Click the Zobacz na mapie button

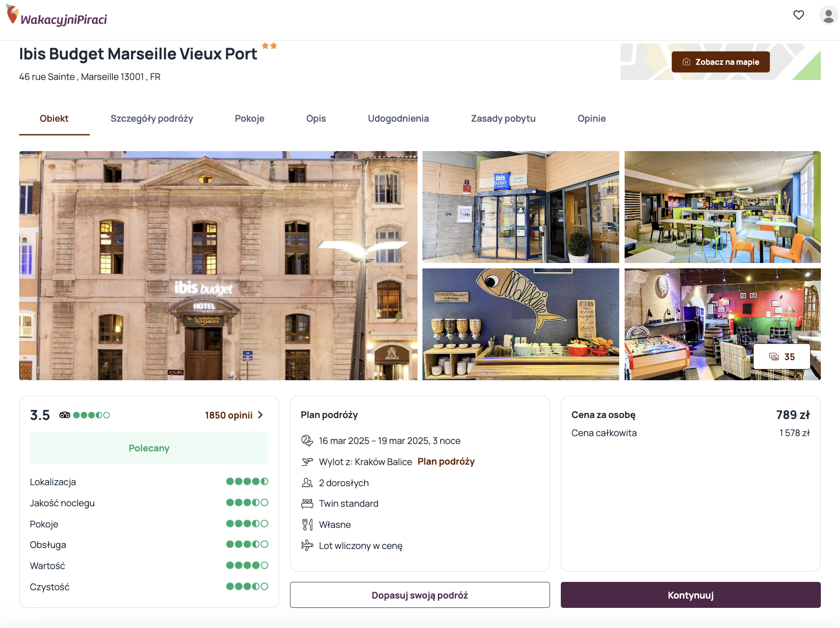click(720, 62)
